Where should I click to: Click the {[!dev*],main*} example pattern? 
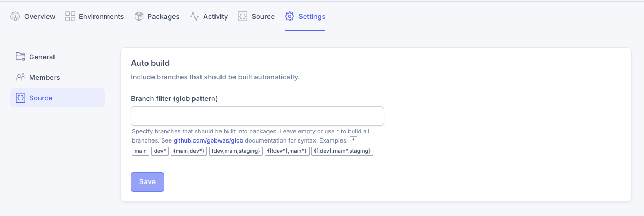287,151
